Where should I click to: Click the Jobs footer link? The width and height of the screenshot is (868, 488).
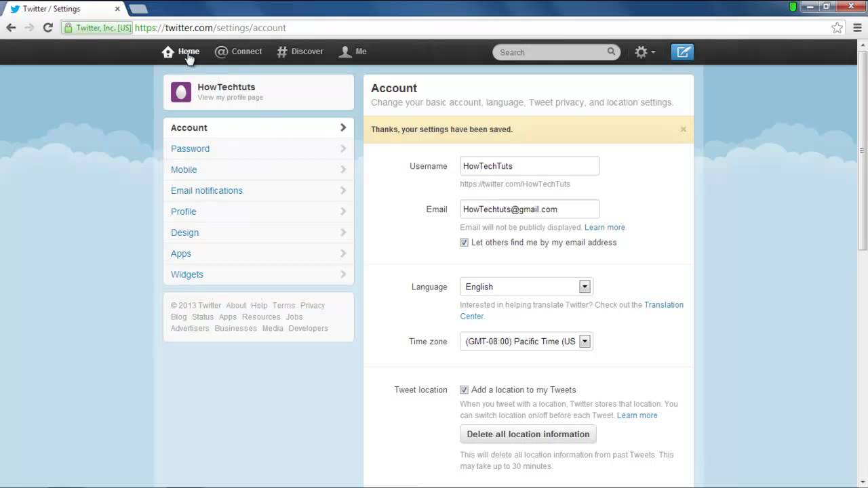[x=294, y=317]
